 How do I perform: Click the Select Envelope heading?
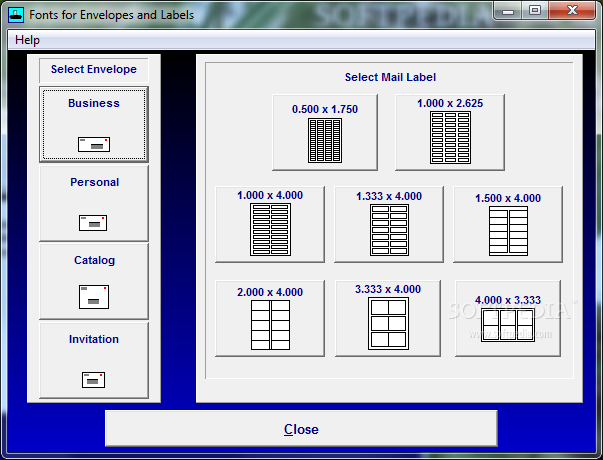(94, 69)
